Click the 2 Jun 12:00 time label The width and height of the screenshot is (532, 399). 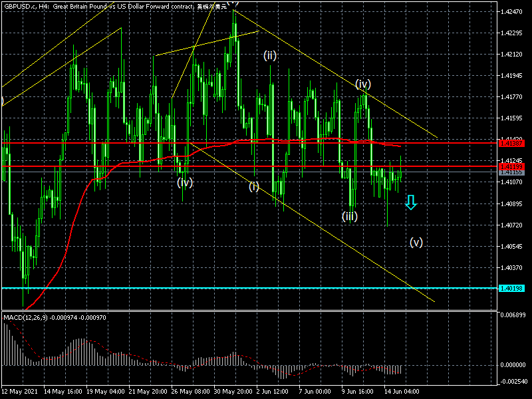[273, 392]
